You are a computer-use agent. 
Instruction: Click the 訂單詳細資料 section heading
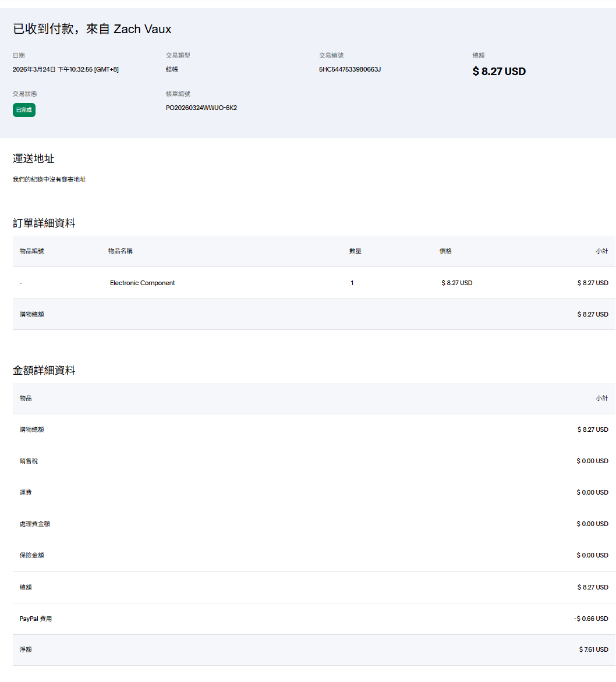tap(44, 223)
